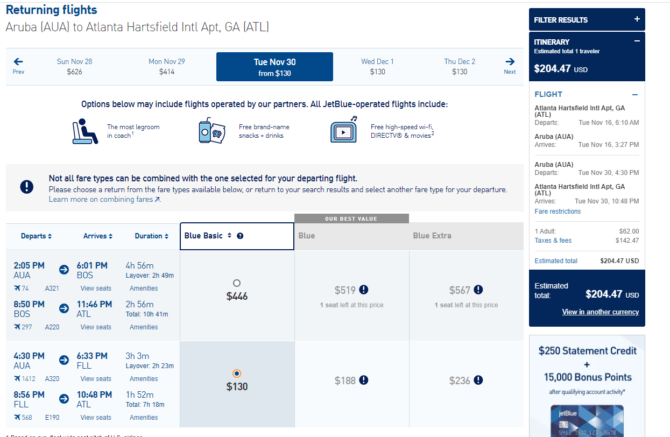Click arrow icon for 8:56 PM FLL to ATL
The height and width of the screenshot is (437, 670).
(x=64, y=399)
